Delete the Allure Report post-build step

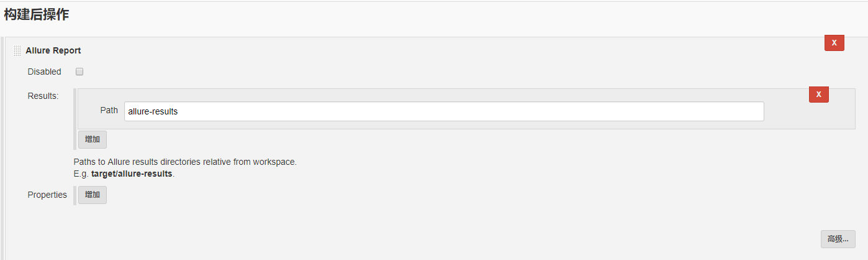pyautogui.click(x=834, y=42)
